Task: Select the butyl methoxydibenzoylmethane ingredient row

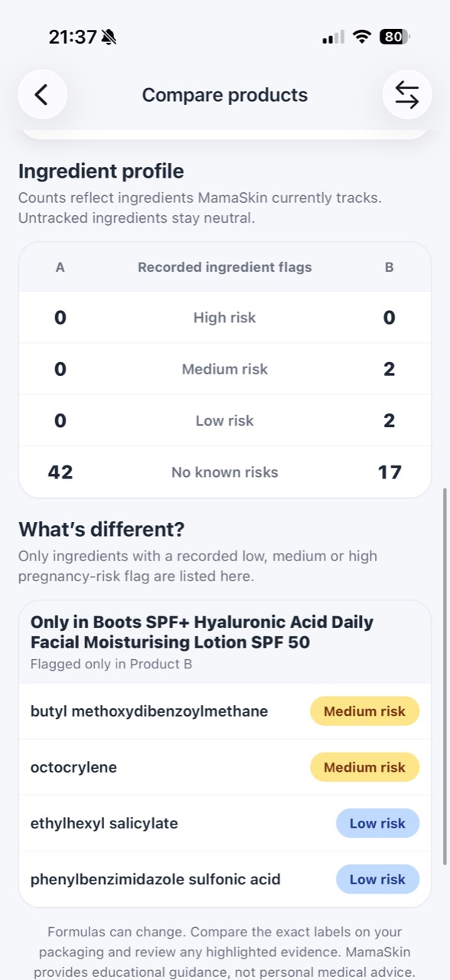Action: [225, 711]
